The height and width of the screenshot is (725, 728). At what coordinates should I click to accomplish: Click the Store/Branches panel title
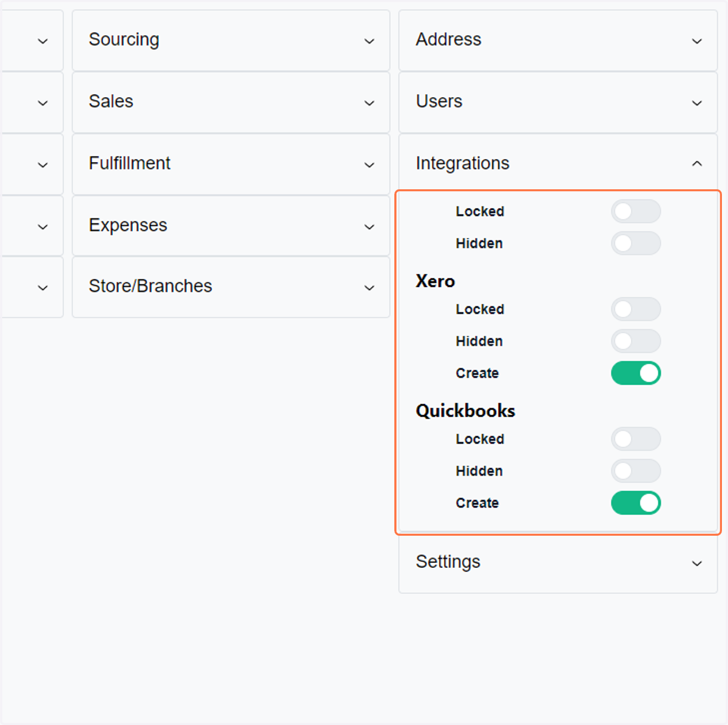coord(150,286)
